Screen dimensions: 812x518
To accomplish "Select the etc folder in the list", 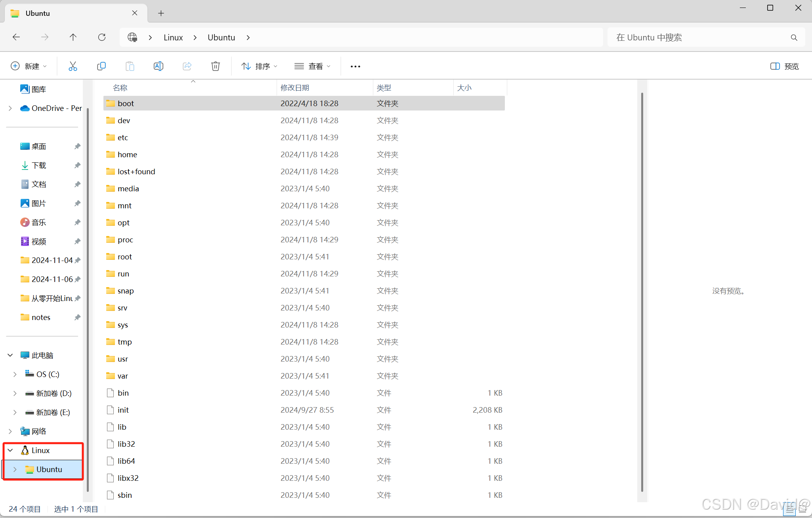I will pos(123,137).
